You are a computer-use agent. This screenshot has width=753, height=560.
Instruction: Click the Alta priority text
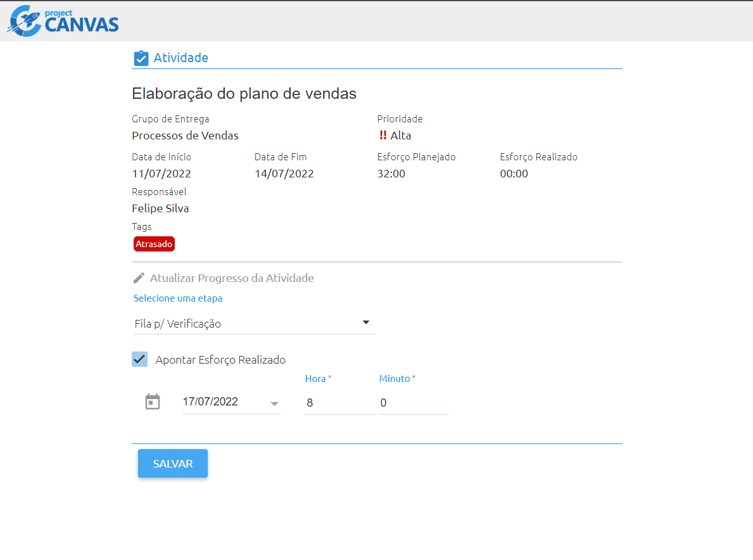[x=400, y=136]
